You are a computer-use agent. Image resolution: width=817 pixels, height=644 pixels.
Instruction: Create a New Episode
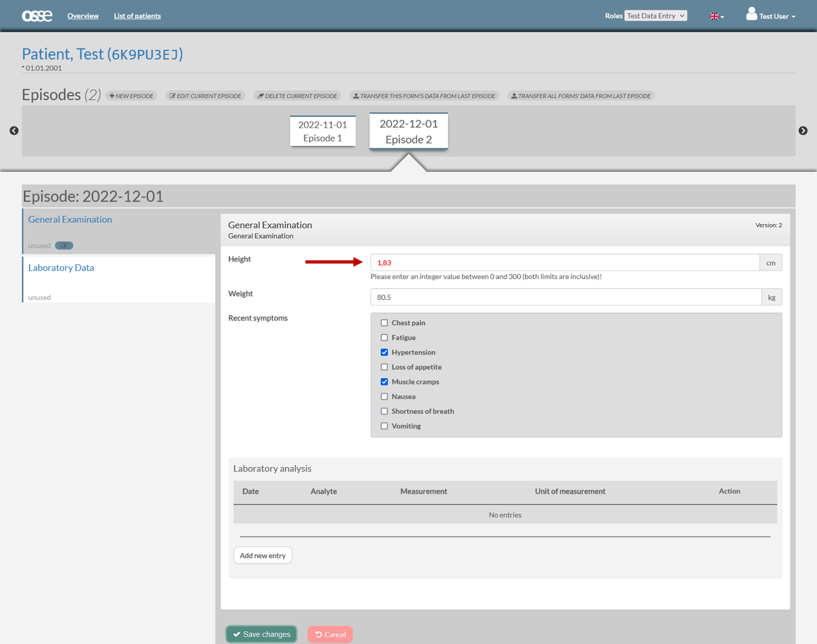(x=131, y=96)
